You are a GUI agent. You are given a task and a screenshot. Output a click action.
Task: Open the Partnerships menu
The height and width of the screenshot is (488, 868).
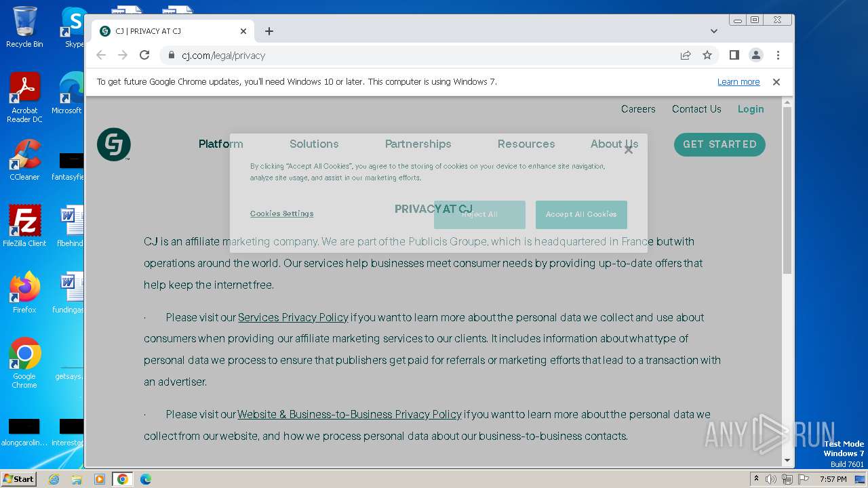418,144
